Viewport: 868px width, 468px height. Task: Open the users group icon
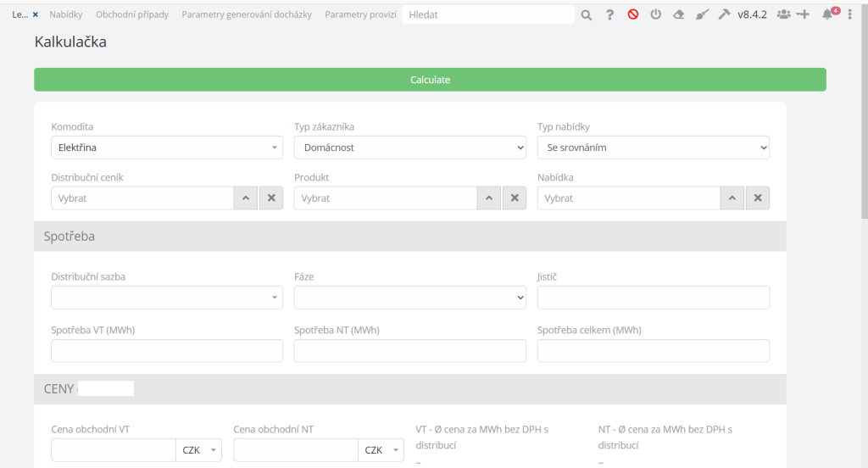[x=783, y=14]
